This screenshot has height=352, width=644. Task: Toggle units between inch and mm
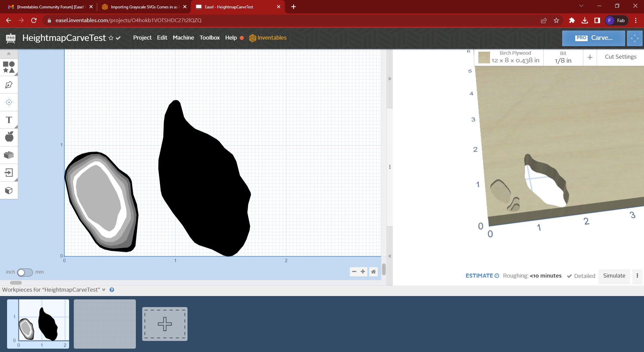[25, 272]
